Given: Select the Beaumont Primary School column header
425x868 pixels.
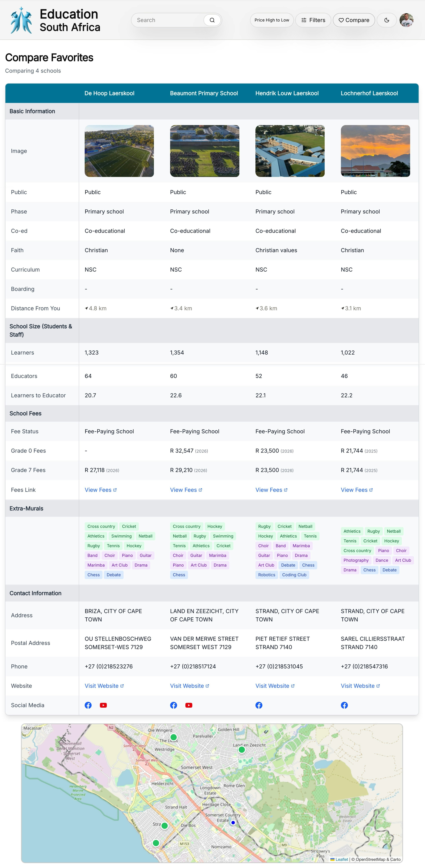Looking at the screenshot, I should click(204, 93).
